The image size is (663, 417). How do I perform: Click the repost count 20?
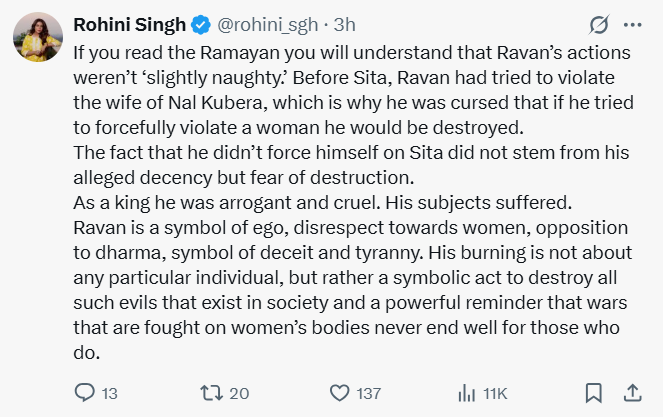[239, 393]
